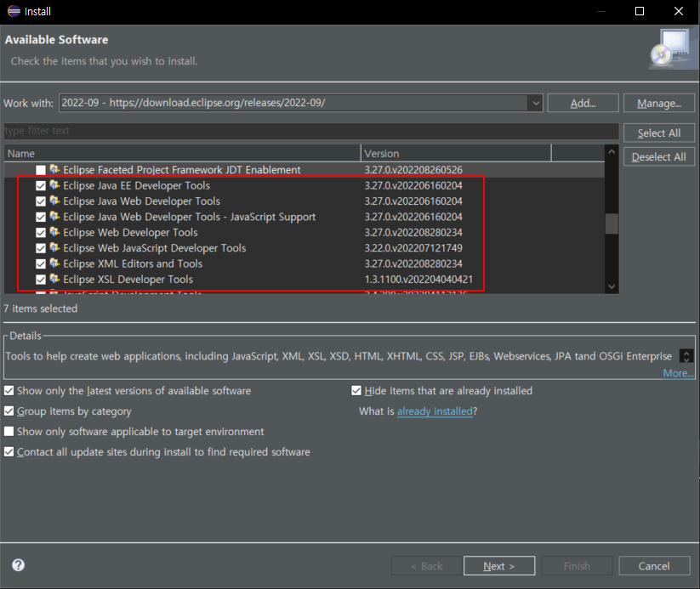The width and height of the screenshot is (700, 589).
Task: Close the Install dialog window
Action: pyautogui.click(x=679, y=11)
